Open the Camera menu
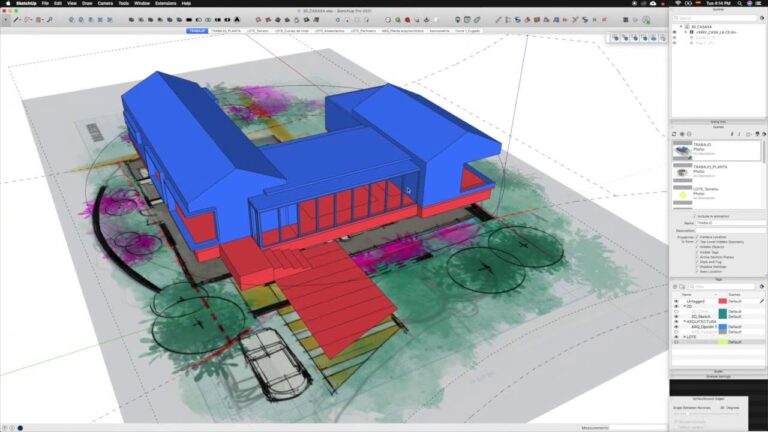The image size is (768, 432). click(105, 3)
